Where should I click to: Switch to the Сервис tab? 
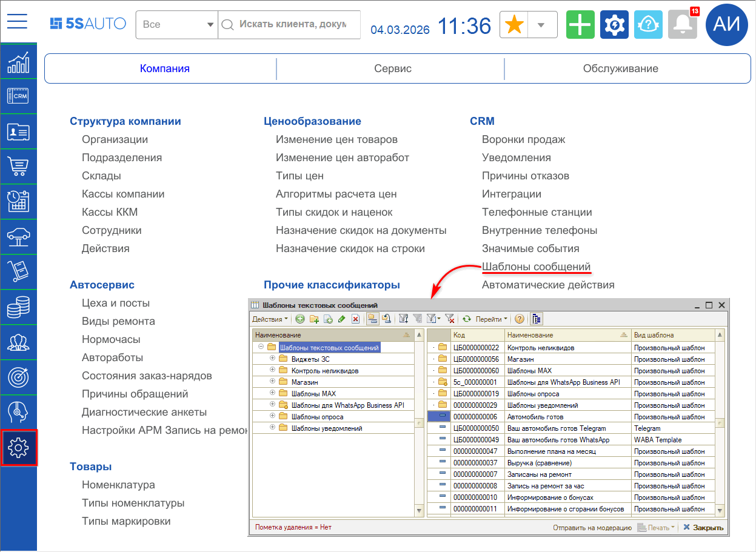pos(392,68)
